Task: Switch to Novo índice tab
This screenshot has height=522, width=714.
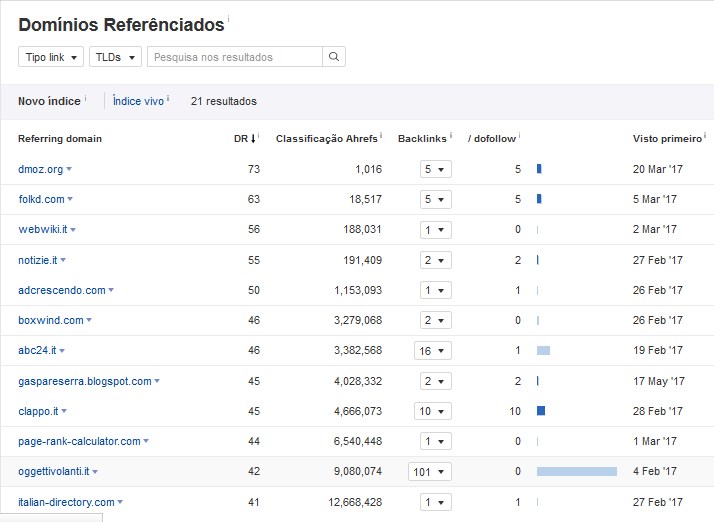Action: [x=49, y=101]
